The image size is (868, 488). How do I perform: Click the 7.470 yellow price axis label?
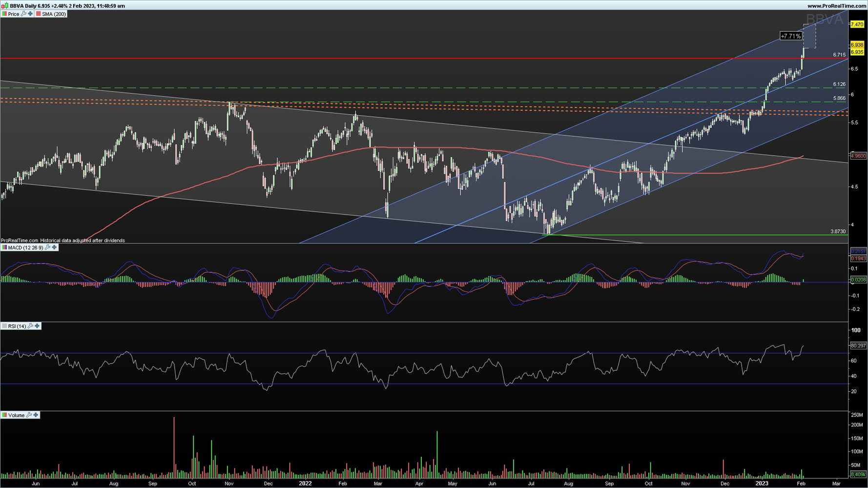(857, 24)
